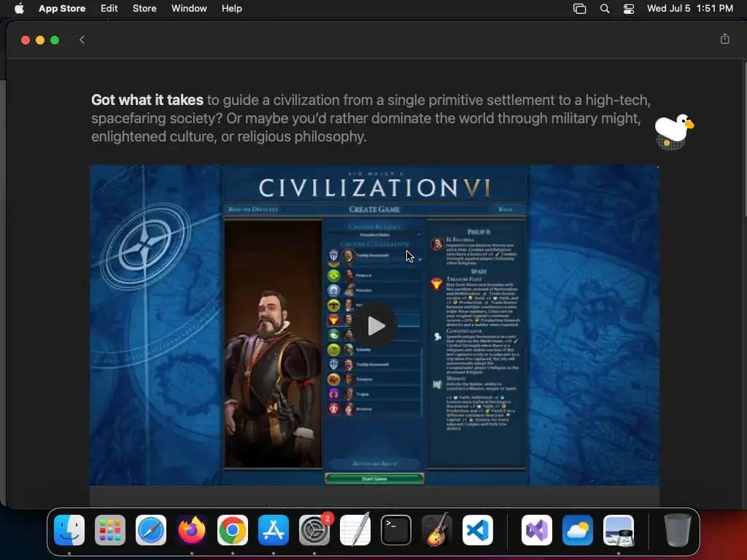This screenshot has height=560, width=747.
Task: Click the "Got what it takes" heading text
Action: click(147, 100)
